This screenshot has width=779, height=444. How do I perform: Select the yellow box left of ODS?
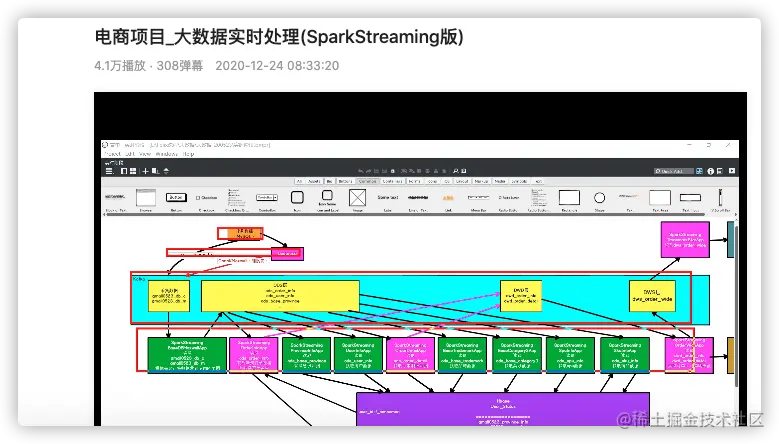pos(169,296)
